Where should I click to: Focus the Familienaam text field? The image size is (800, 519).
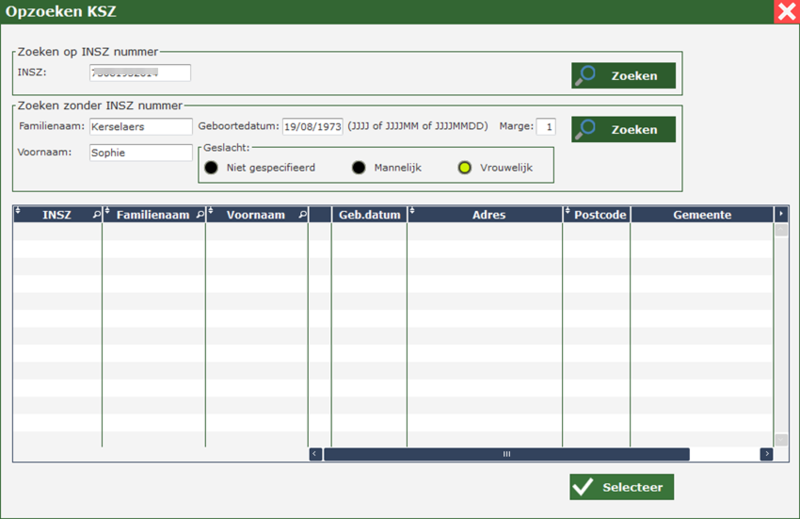(139, 127)
